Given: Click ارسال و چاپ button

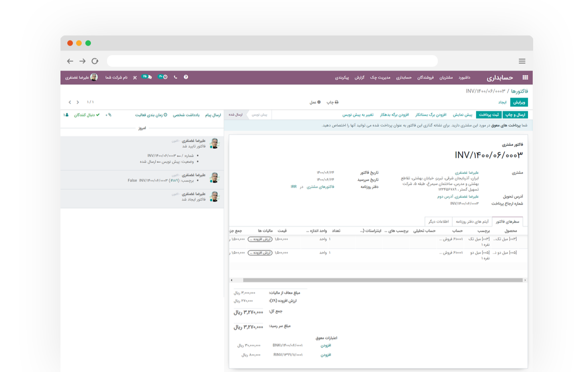Looking at the screenshot, I should point(515,115).
